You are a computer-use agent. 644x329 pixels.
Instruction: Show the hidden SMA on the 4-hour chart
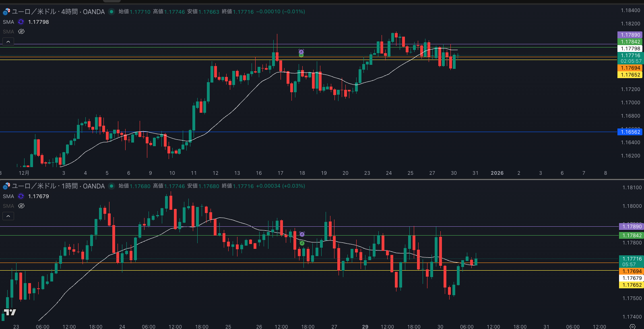pos(21,31)
